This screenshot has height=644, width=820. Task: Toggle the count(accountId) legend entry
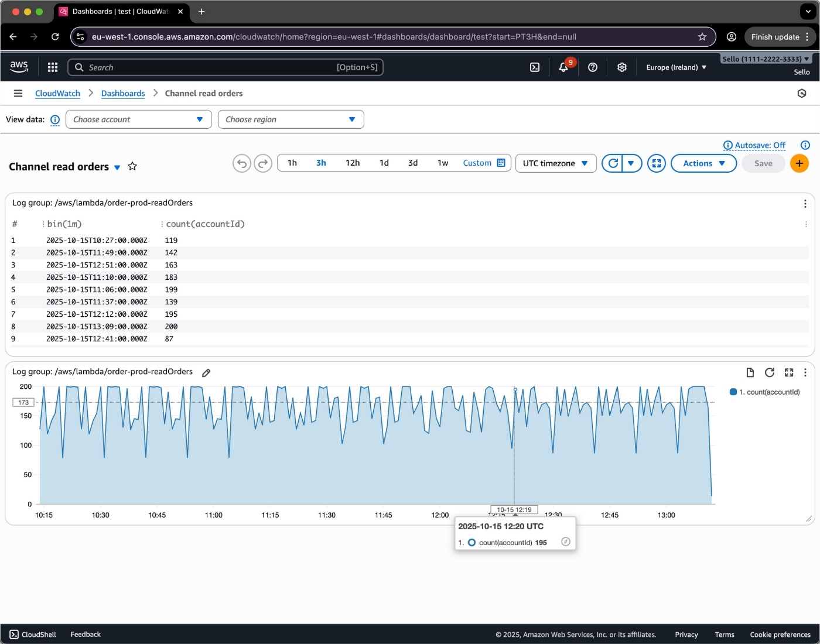click(764, 392)
